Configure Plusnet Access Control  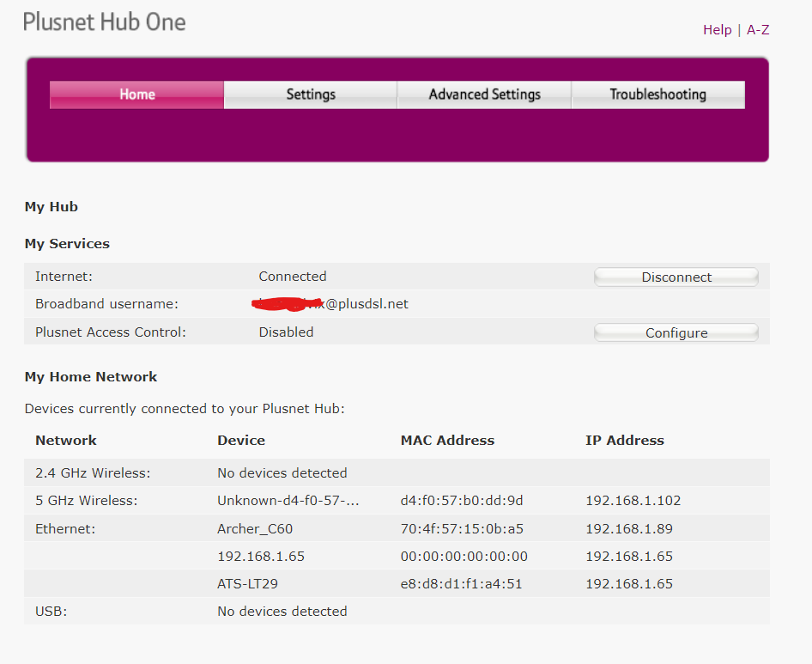[676, 333]
